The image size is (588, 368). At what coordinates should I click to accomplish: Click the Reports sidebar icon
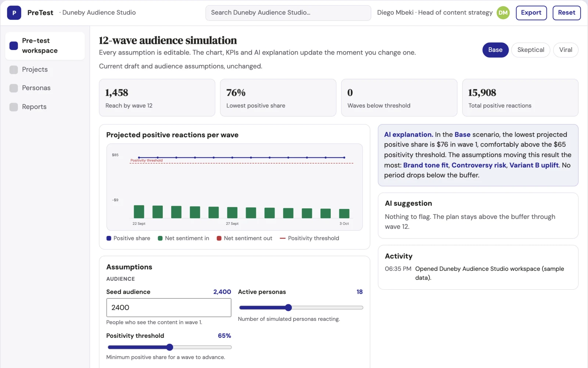pos(14,107)
